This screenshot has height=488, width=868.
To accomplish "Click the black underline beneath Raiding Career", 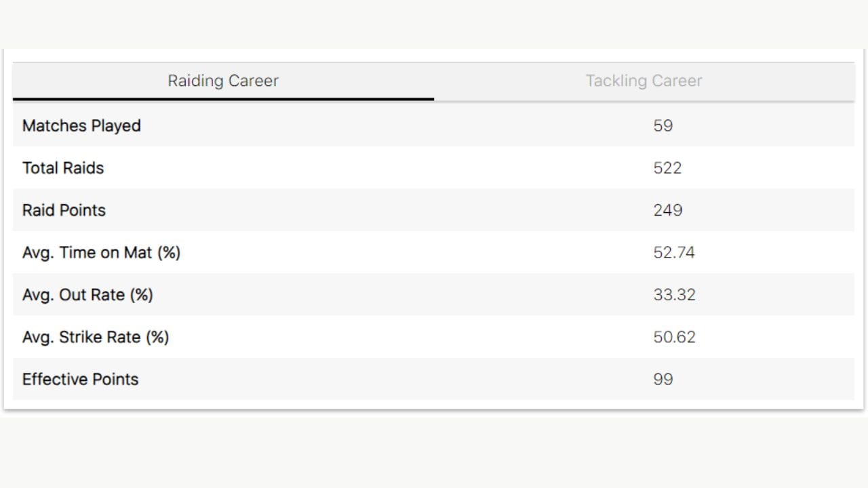I will 223,99.
